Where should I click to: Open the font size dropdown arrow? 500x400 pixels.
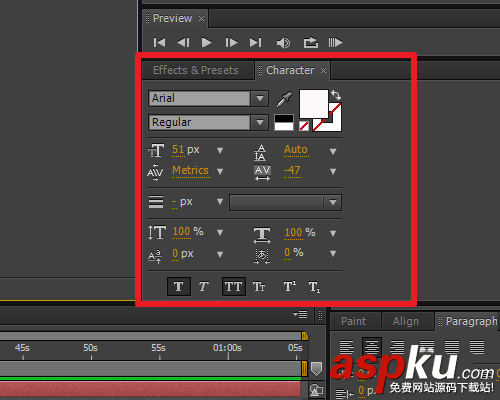[220, 151]
